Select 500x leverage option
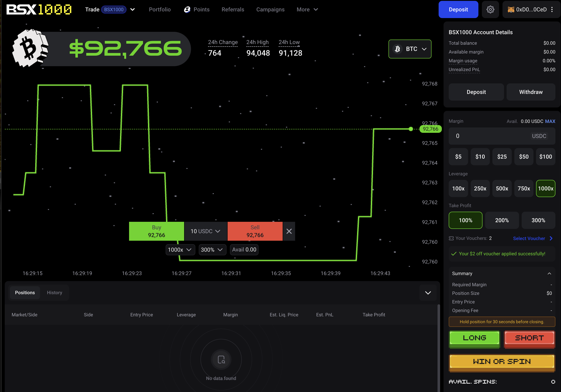 point(502,188)
